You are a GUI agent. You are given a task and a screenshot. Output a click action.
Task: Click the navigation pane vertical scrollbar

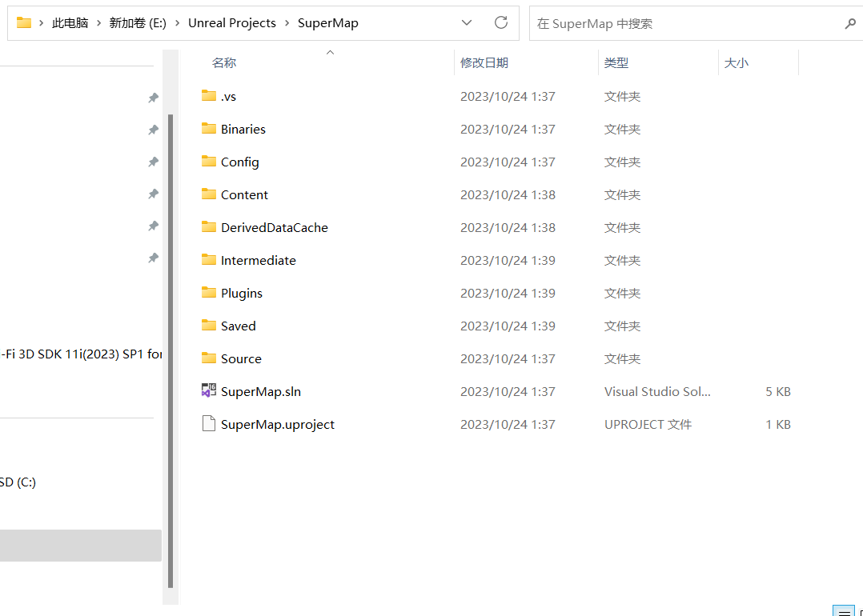pyautogui.click(x=170, y=320)
